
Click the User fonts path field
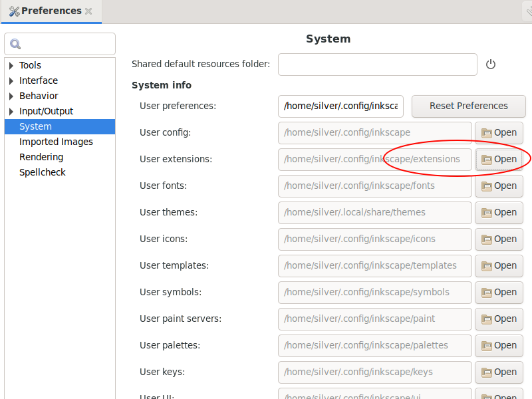tap(375, 186)
